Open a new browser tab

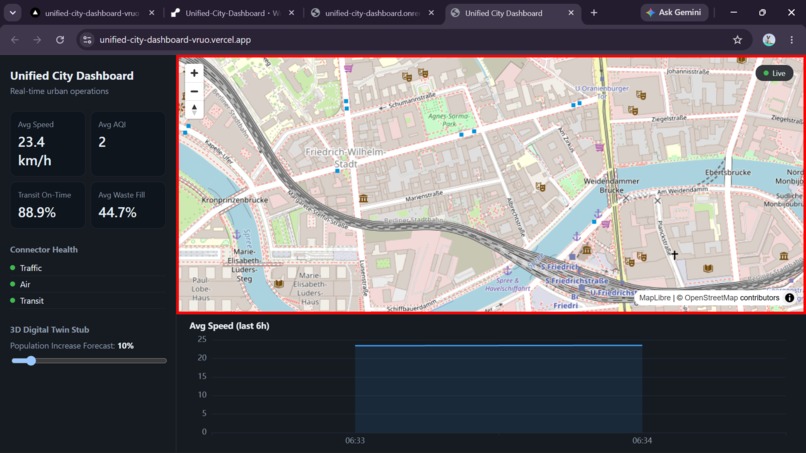coord(594,13)
